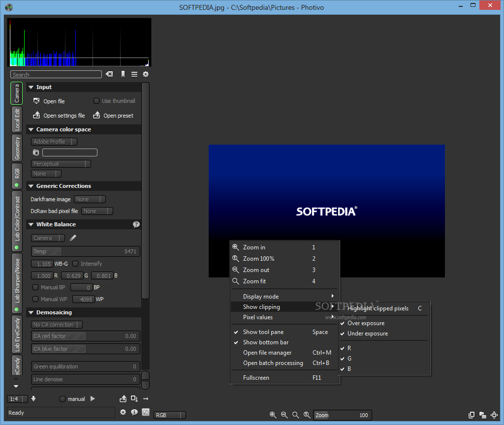This screenshot has height=425, width=504.
Task: Open the RGB display mode dropdown in the bottom bar
Action: click(170, 415)
